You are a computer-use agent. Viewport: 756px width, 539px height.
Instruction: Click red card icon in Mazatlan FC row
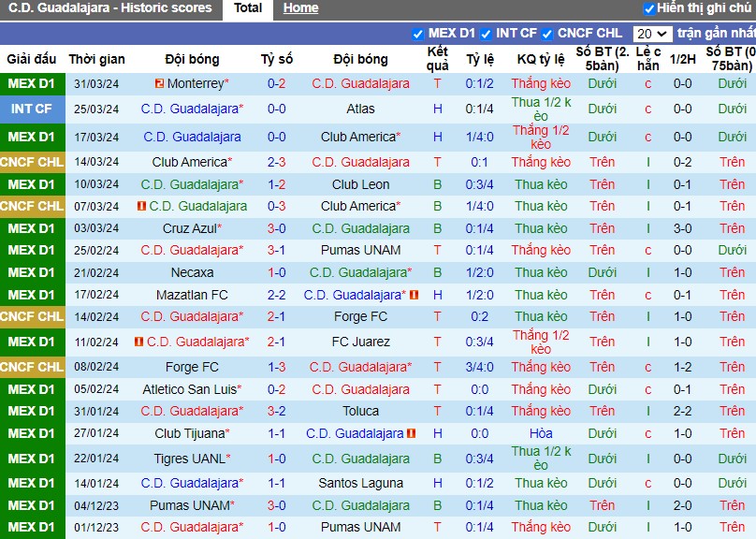pos(414,295)
